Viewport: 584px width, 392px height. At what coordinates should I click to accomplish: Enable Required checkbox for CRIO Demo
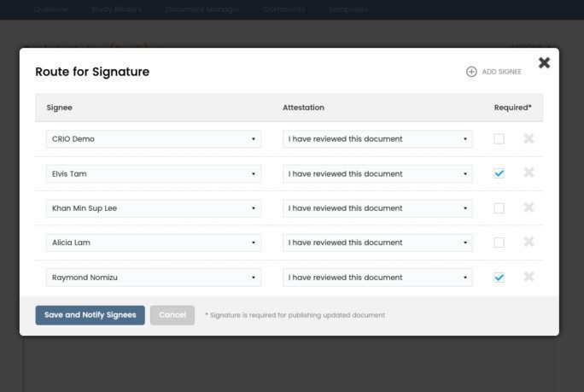[x=499, y=139]
